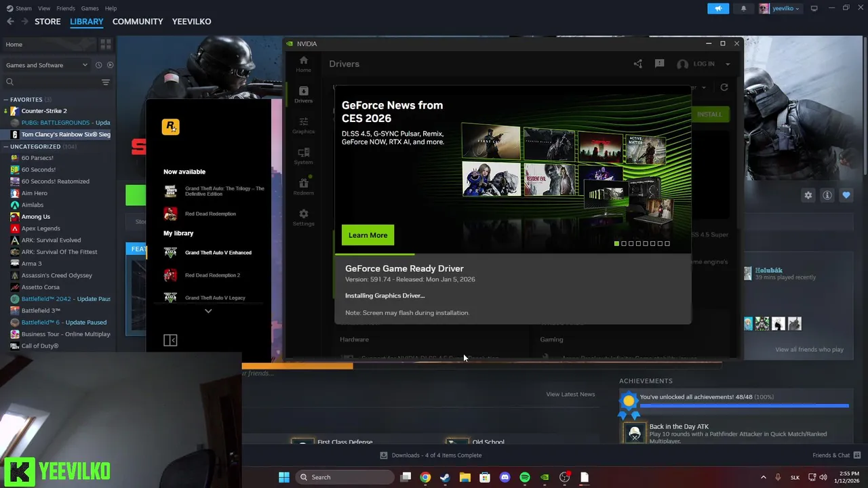
Task: Open Windows Start menu
Action: [283, 477]
